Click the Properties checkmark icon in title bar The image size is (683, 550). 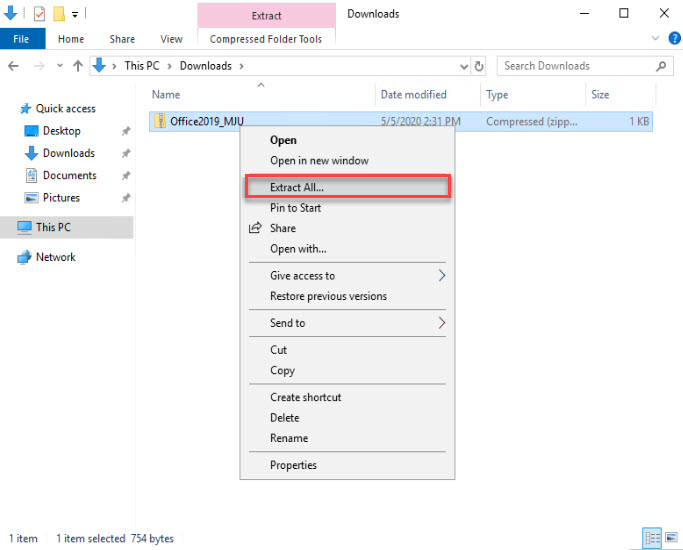pyautogui.click(x=39, y=14)
